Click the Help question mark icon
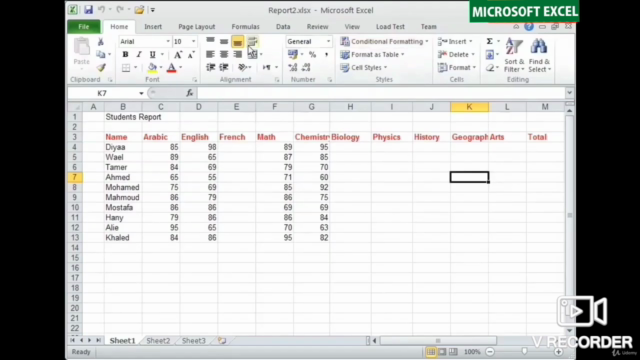Screen dimensions: 640x360 click(529, 27)
